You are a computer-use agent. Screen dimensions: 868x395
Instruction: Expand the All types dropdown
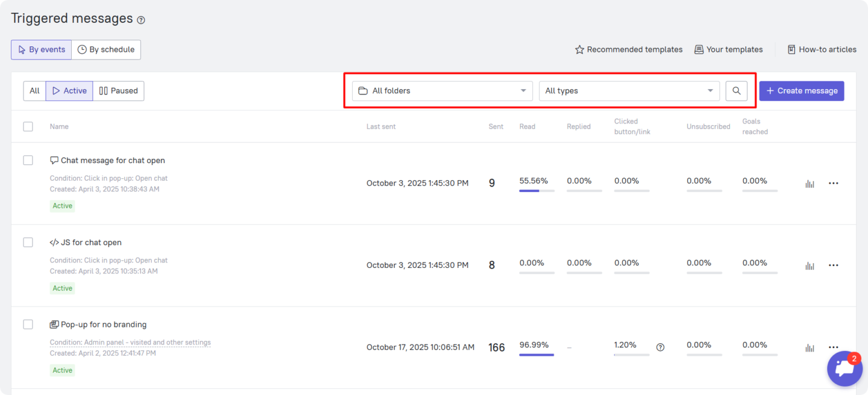click(629, 91)
